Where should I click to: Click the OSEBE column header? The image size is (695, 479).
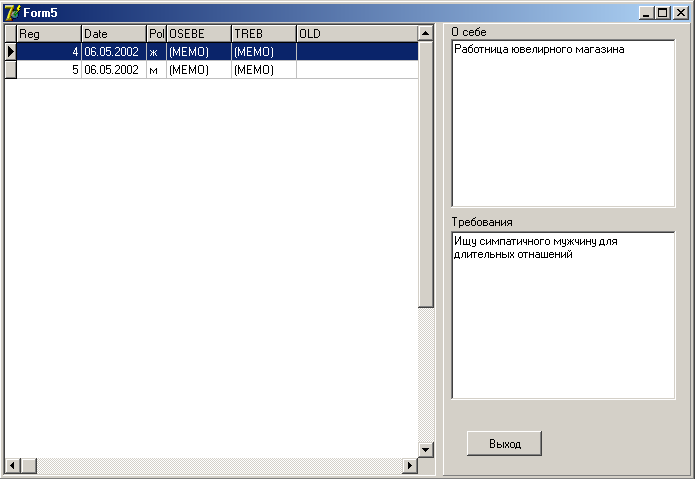tap(199, 34)
